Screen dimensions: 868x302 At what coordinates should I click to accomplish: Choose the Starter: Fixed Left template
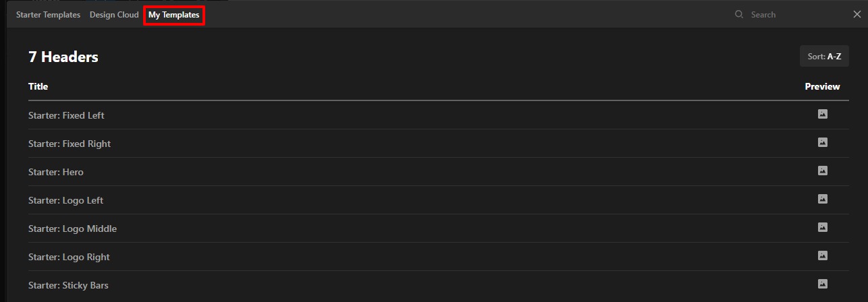click(x=66, y=115)
